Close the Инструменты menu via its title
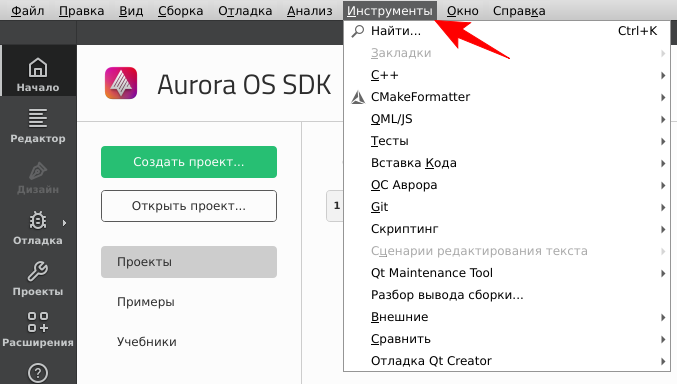The image size is (677, 384). pyautogui.click(x=390, y=10)
